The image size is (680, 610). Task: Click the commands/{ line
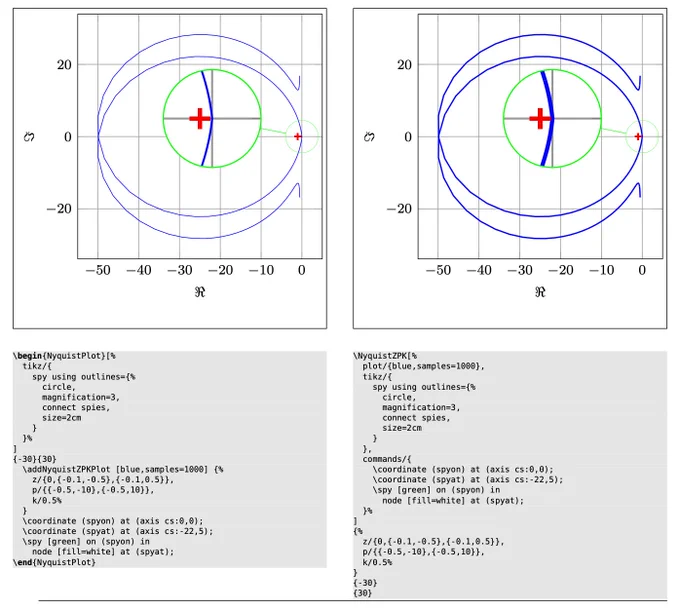click(x=387, y=459)
